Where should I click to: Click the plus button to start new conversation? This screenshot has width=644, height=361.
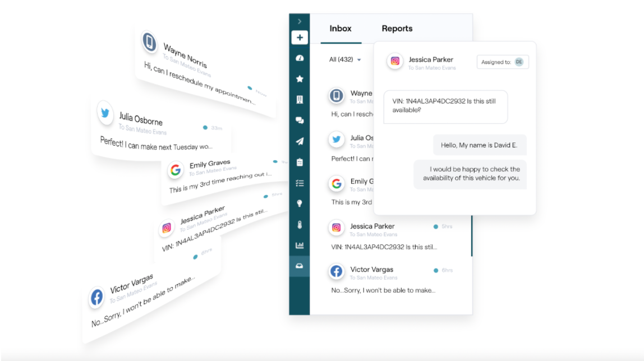click(x=300, y=37)
